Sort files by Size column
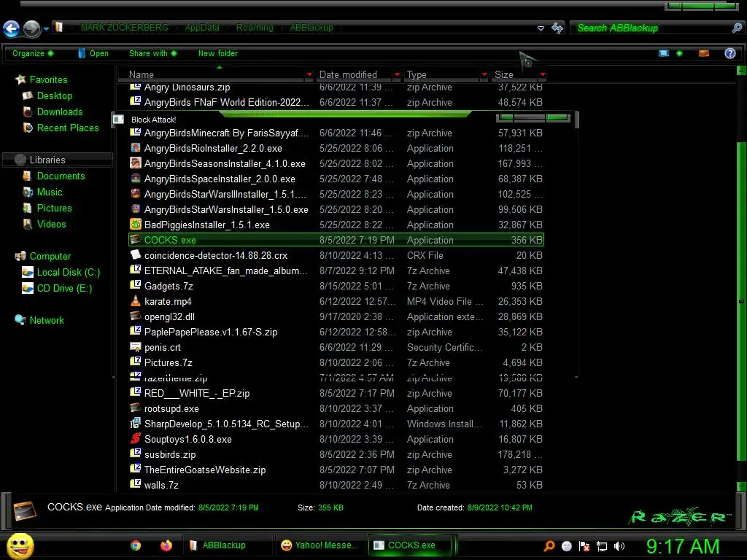747x560 pixels. [503, 75]
